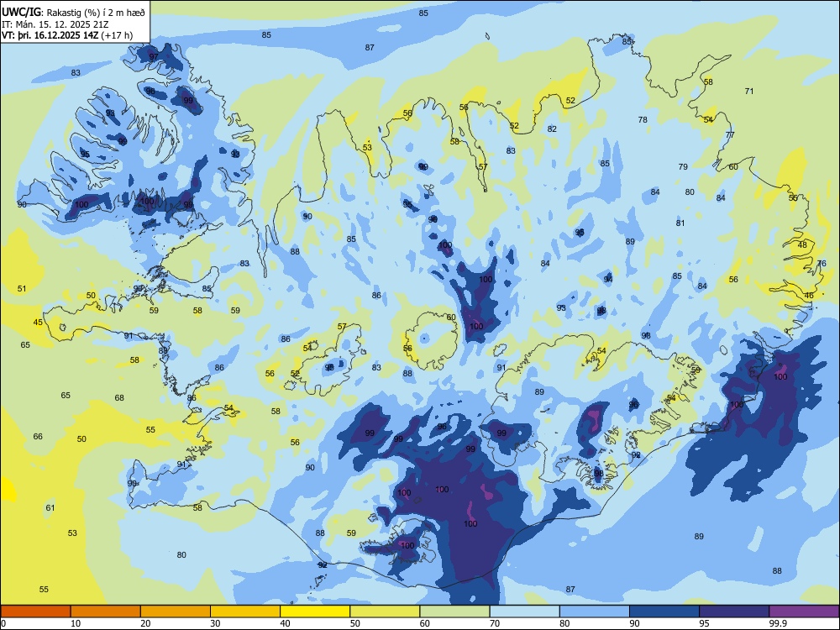Select the 'IT: Mán. 15. 12. 2025 21Z' line
840x630 pixels.
[x=55, y=24]
